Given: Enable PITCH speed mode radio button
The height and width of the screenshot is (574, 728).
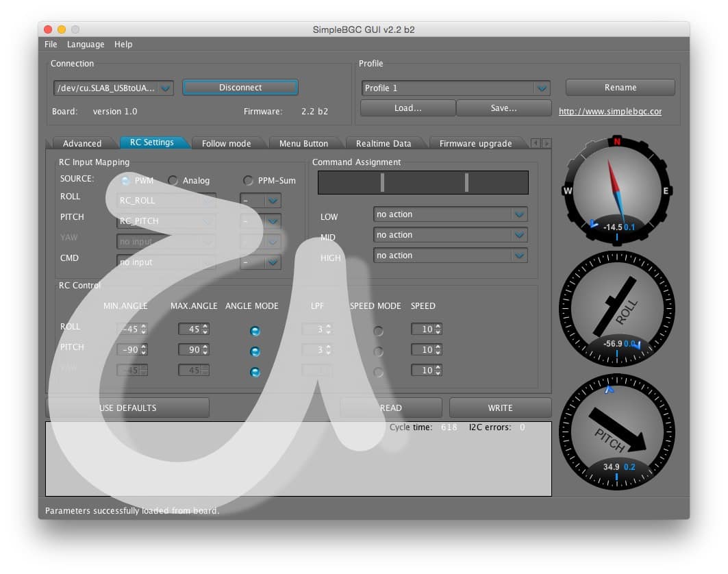Looking at the screenshot, I should point(377,351).
